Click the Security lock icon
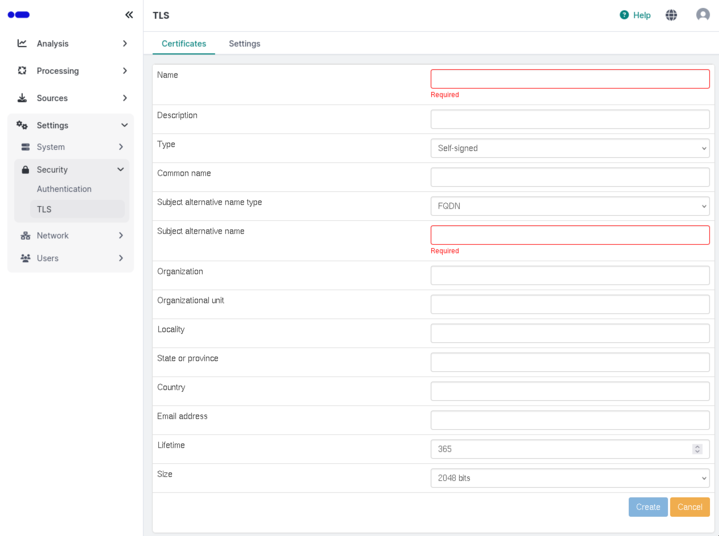Viewport: 719px width, 536px height. pos(26,170)
